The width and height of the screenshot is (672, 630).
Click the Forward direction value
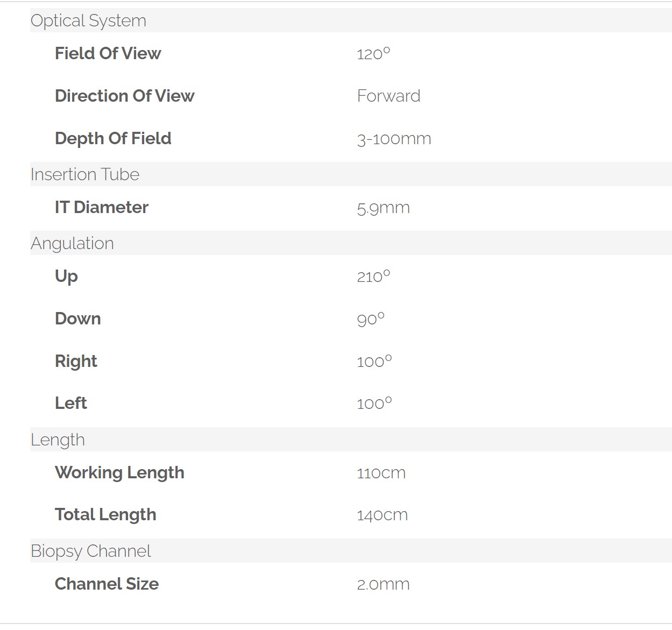pos(388,96)
